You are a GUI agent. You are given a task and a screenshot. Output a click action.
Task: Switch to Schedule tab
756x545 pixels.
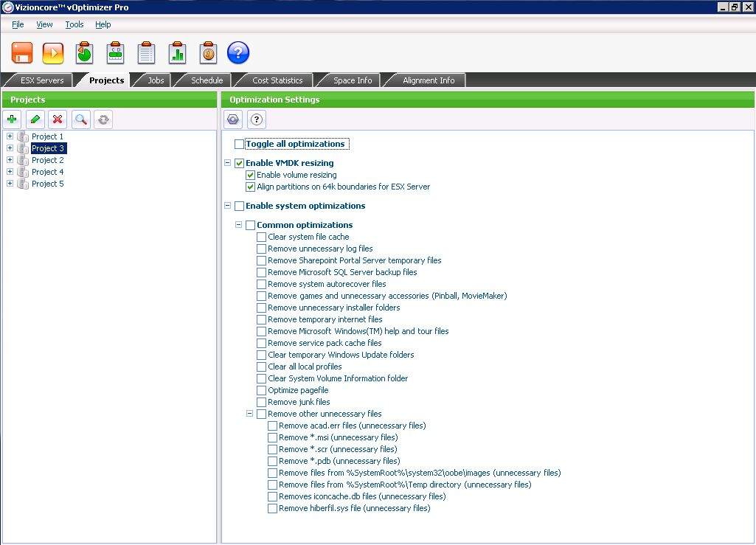207,80
